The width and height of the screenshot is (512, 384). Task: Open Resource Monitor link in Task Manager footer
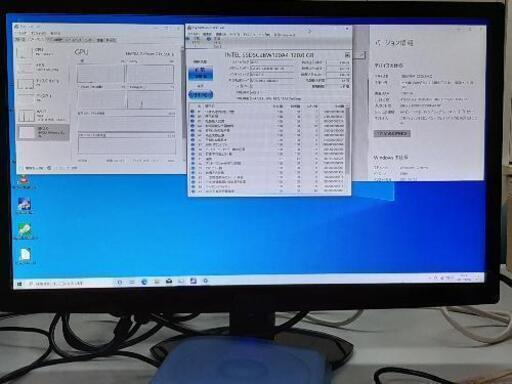tap(63, 168)
